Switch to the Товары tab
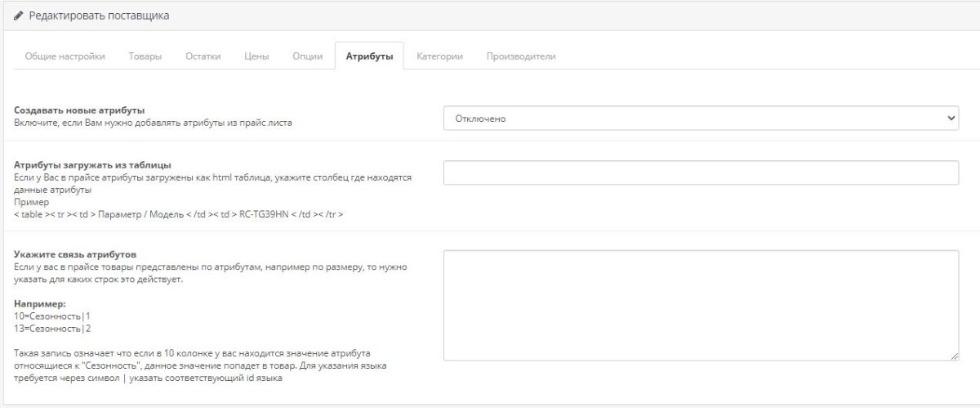Viewport: 980px width, 408px height. pyautogui.click(x=145, y=56)
